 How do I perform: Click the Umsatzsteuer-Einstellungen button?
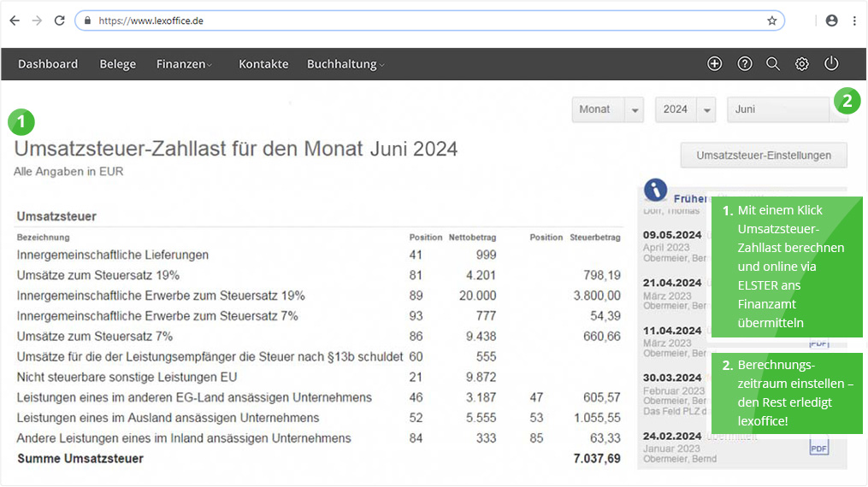coord(764,155)
